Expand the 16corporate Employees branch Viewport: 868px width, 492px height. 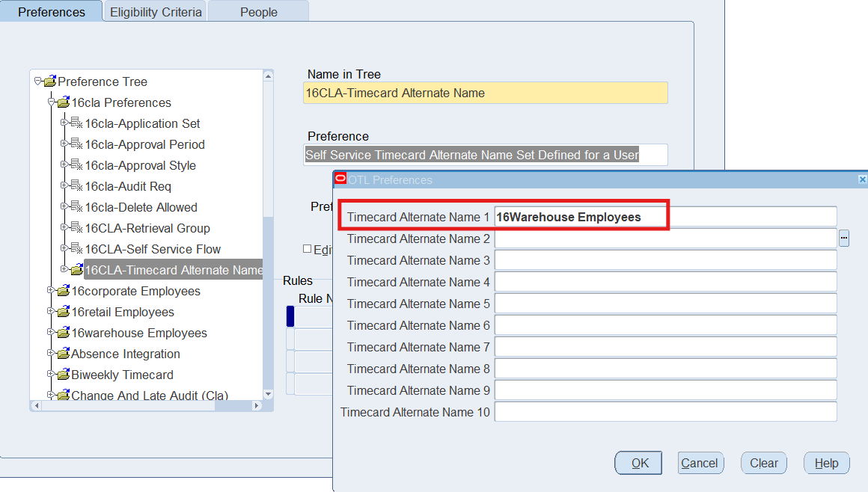50,291
